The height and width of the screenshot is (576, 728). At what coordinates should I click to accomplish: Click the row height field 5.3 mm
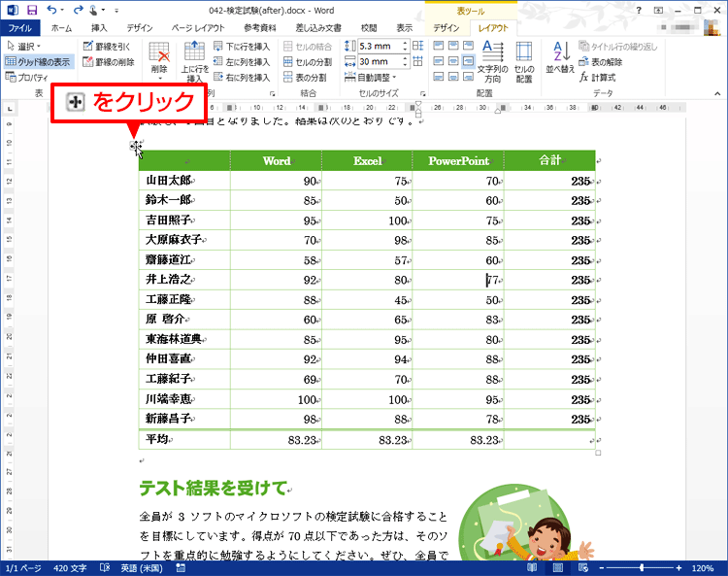coord(380,46)
